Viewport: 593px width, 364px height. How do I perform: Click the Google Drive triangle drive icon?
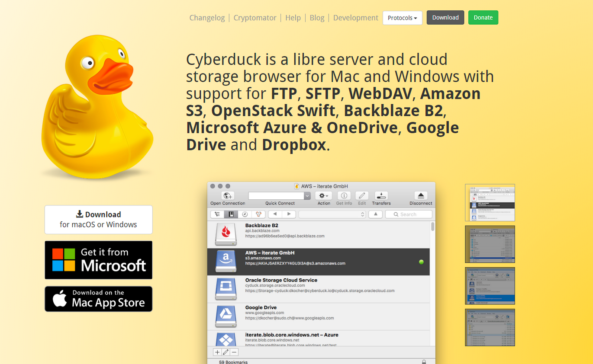coord(226,316)
